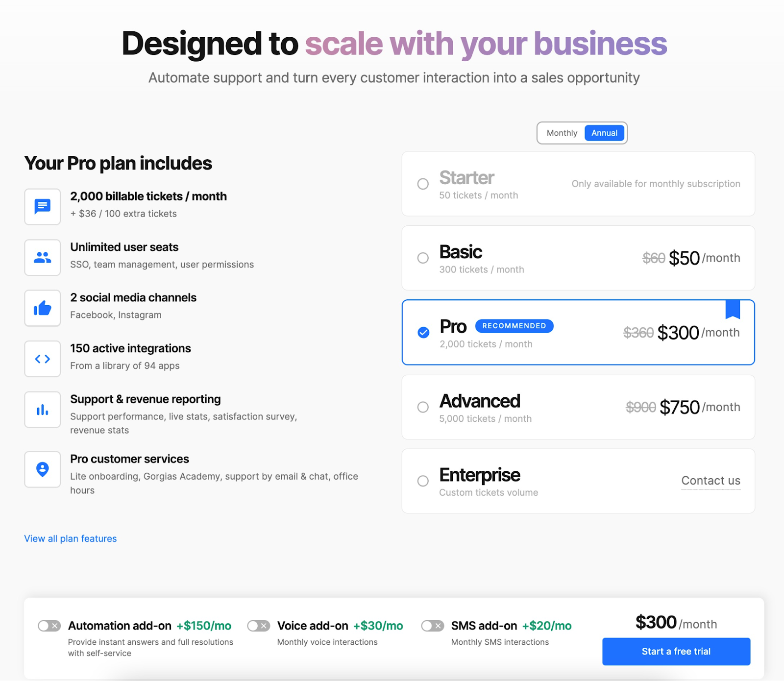
Task: Enable the Automation add-on toggle
Action: tap(49, 626)
